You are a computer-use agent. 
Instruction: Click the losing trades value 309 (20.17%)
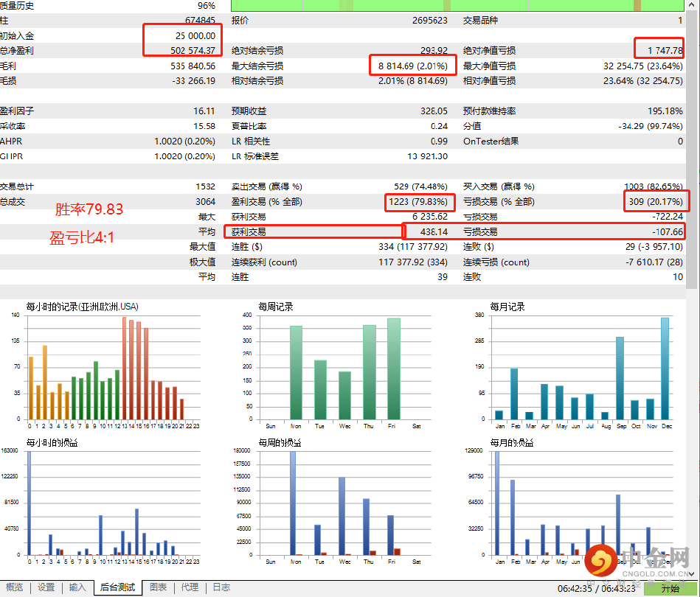tap(656, 202)
